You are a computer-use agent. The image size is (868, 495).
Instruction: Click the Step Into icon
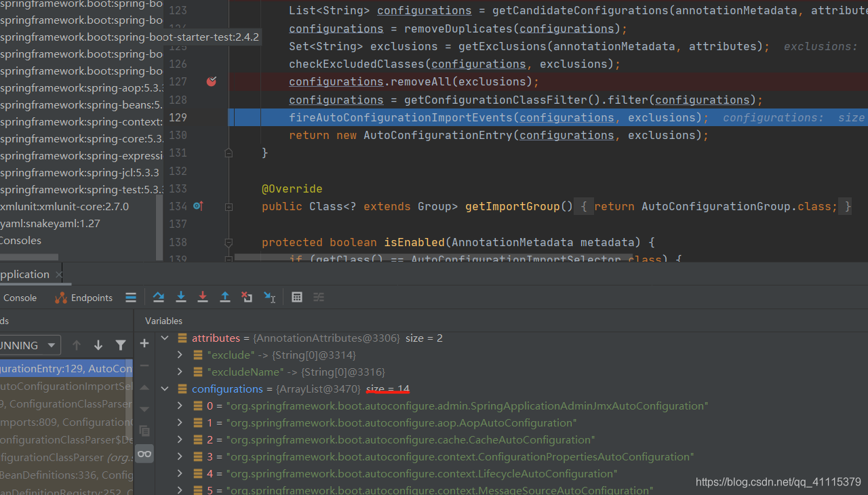pos(180,297)
